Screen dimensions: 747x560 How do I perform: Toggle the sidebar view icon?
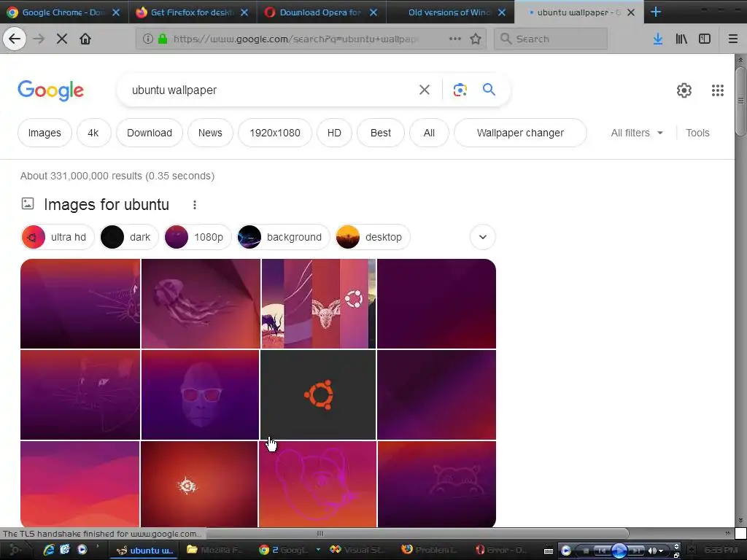pos(705,39)
